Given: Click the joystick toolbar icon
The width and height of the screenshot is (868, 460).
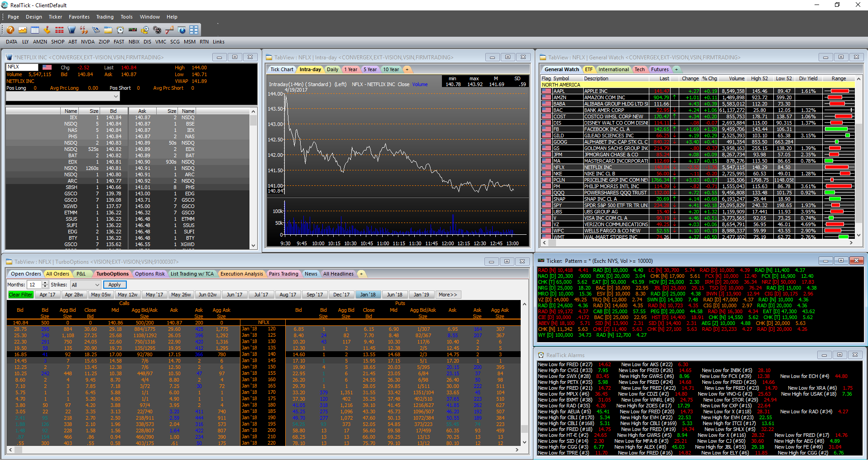Looking at the screenshot, I should click(x=47, y=30).
